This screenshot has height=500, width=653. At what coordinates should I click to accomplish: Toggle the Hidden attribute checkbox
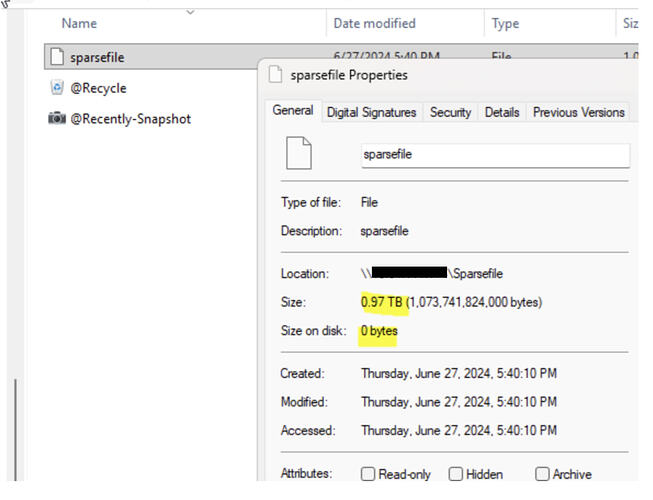(456, 474)
